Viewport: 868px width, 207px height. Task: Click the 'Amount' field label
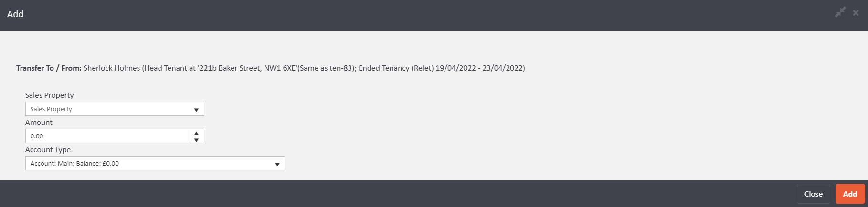(39, 123)
